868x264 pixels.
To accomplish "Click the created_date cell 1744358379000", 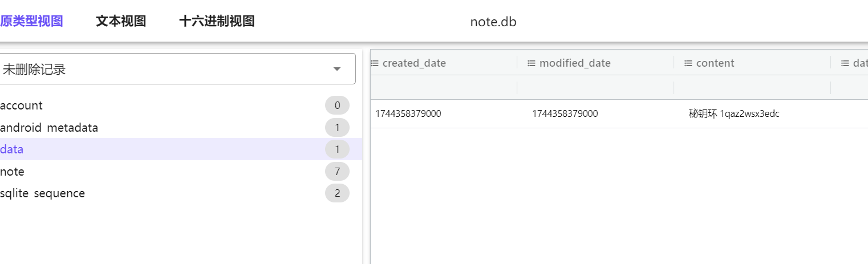I will pos(408,113).
